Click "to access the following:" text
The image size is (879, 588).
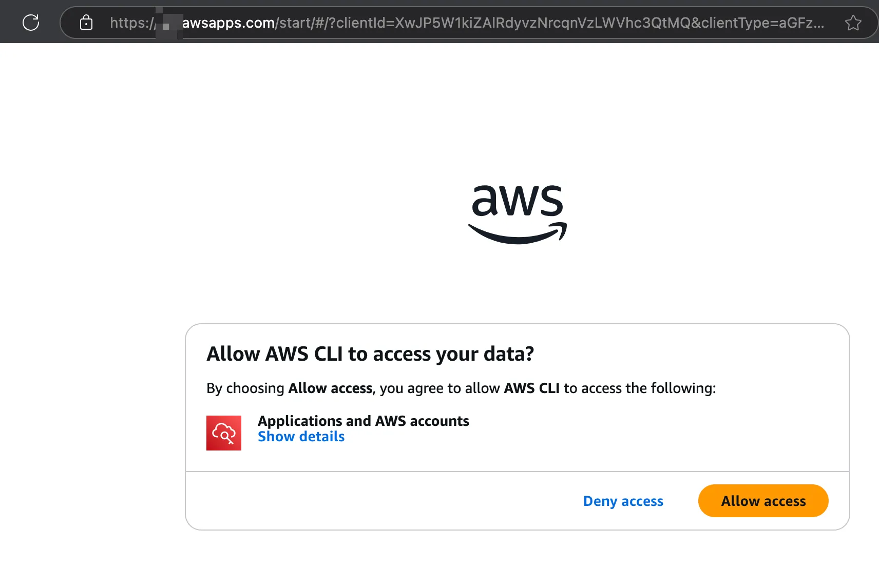coord(639,388)
